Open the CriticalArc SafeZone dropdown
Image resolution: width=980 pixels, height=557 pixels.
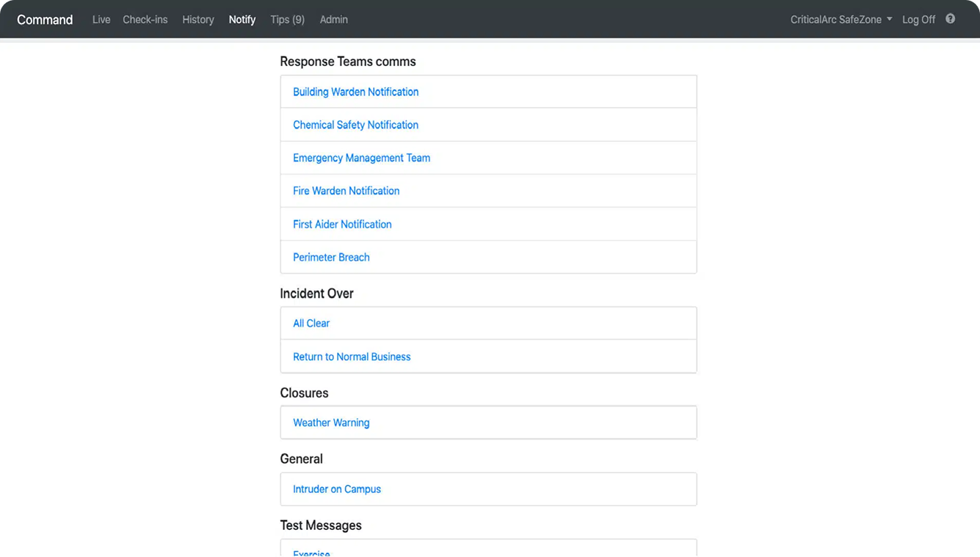841,20
